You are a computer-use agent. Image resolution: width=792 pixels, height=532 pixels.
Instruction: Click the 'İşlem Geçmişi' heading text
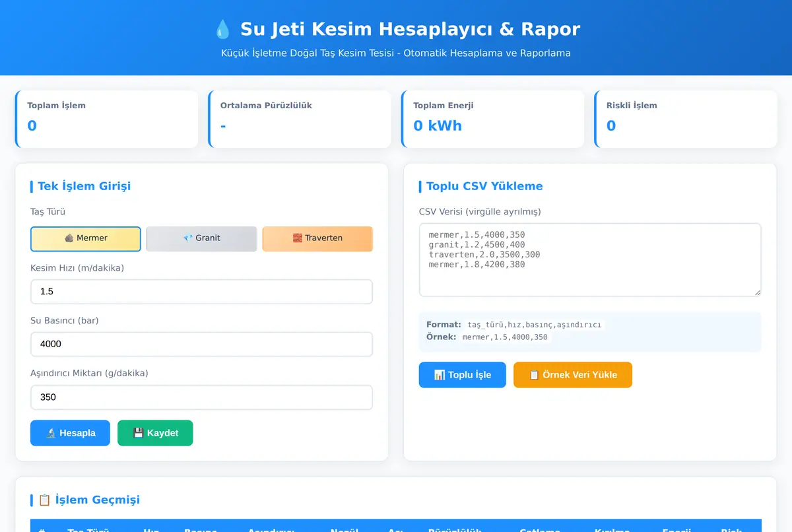98,500
